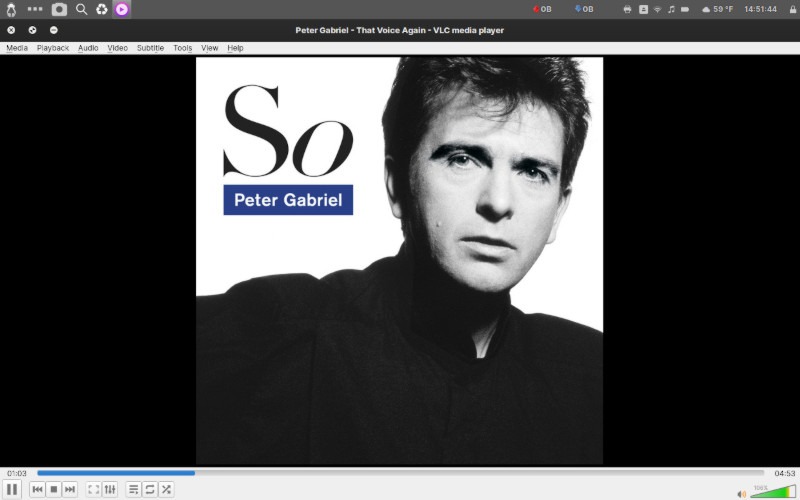Open the Subtitle menu

150,48
